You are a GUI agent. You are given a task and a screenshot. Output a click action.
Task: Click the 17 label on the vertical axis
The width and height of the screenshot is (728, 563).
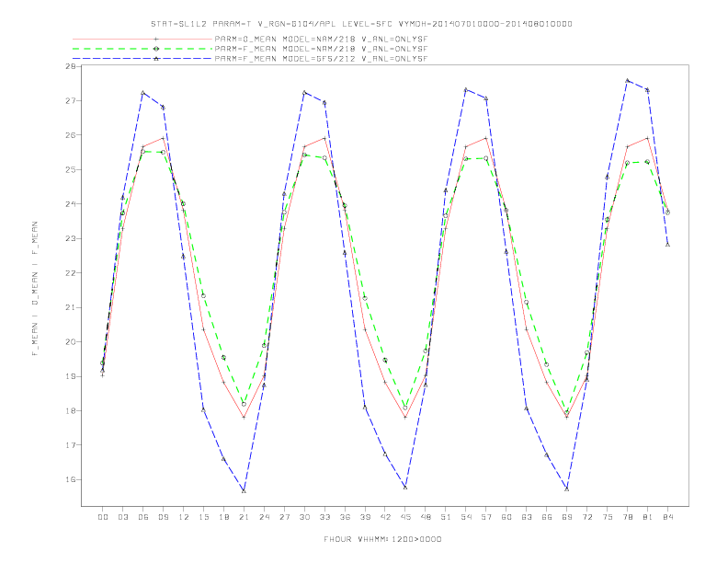71,445
